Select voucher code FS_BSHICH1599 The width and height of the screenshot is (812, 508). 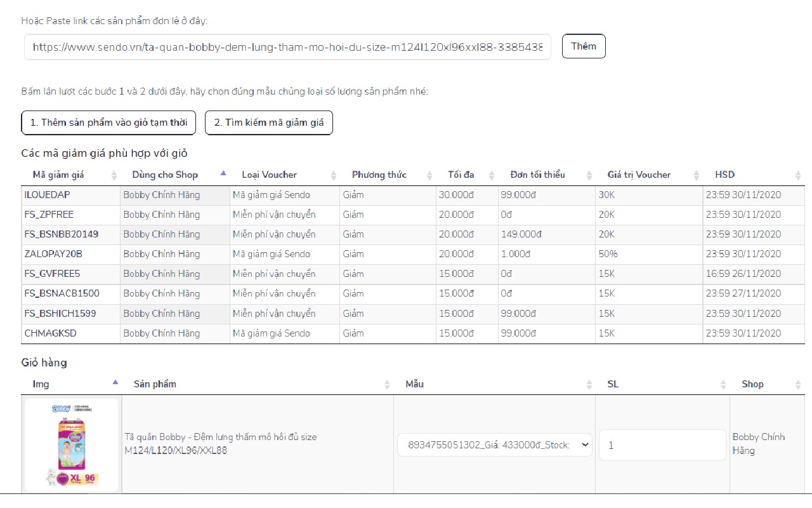point(60,314)
